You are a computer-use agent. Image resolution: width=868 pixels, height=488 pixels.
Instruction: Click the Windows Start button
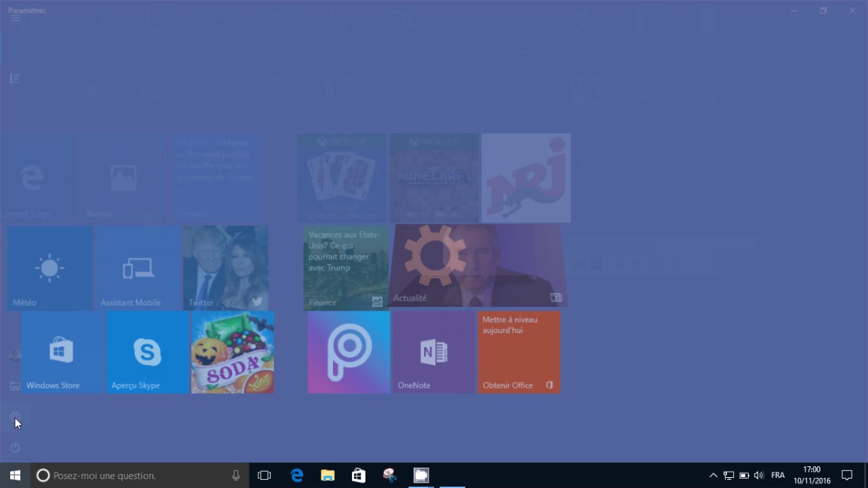[15, 475]
